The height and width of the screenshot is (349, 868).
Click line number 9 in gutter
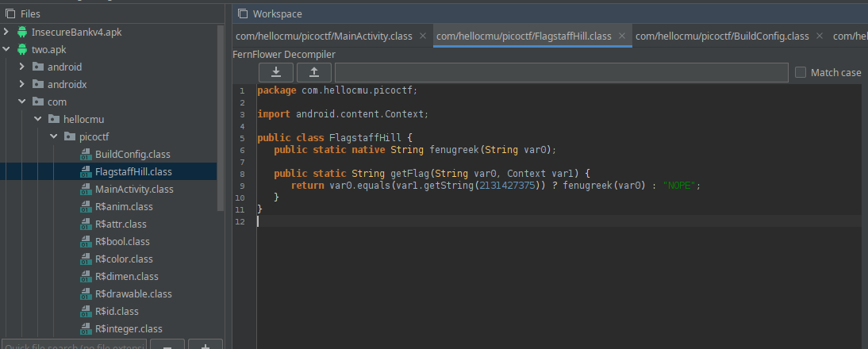(x=242, y=186)
